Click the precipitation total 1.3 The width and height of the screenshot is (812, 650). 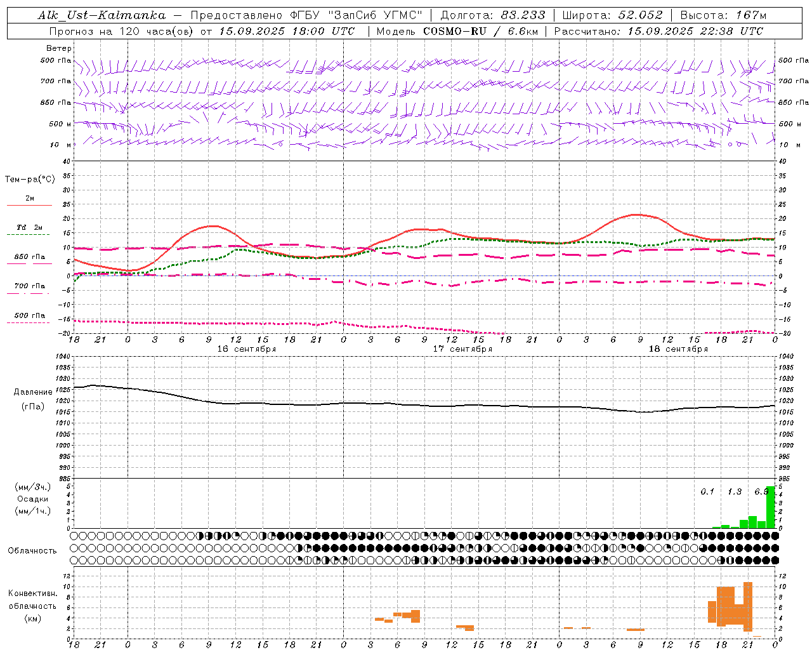(735, 491)
